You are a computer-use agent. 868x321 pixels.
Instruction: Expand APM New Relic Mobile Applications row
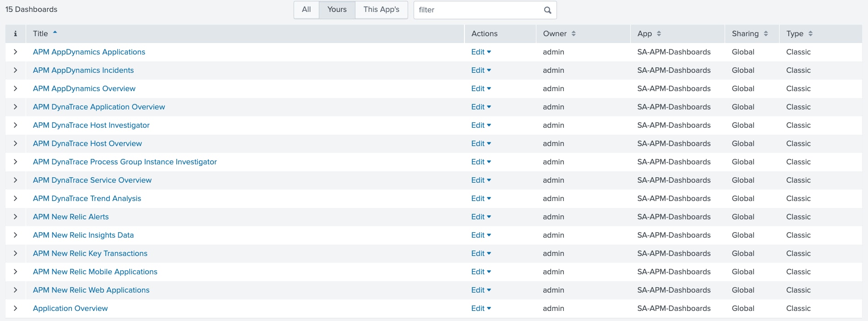(x=15, y=272)
